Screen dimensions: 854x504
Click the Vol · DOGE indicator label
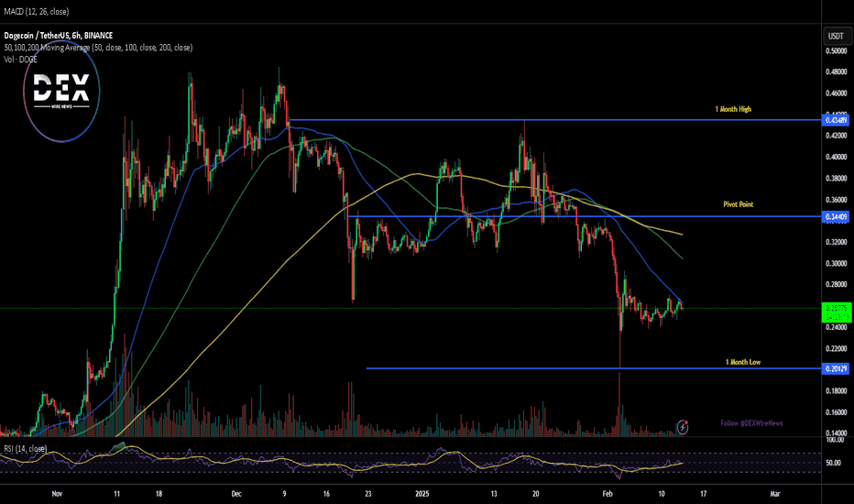pos(21,60)
